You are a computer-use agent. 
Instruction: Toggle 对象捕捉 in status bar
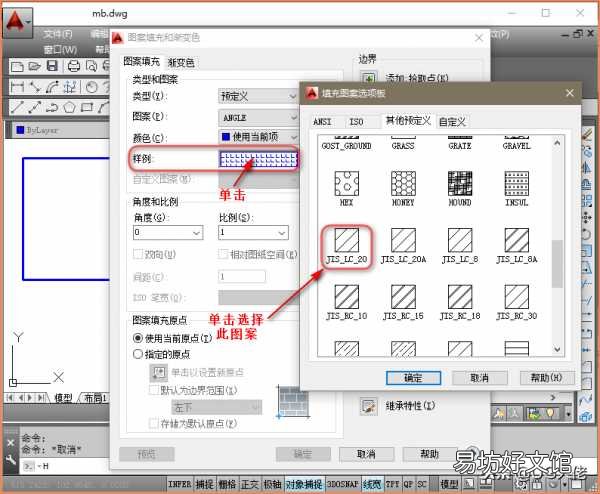pyautogui.click(x=304, y=484)
